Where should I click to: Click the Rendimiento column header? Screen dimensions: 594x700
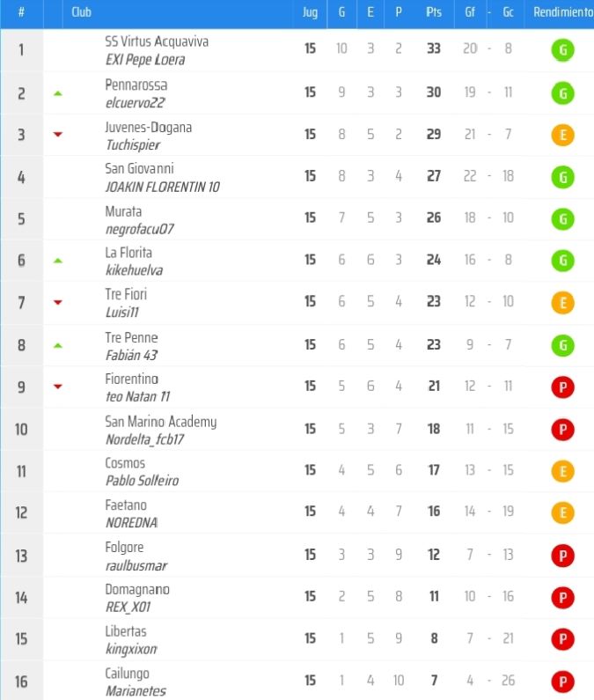(x=563, y=12)
